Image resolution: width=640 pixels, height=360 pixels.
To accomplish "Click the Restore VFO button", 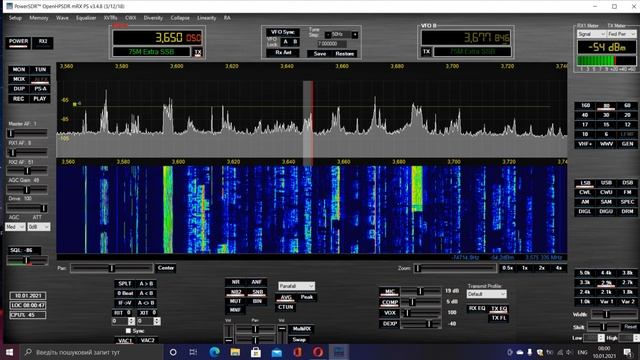I will click(x=344, y=53).
